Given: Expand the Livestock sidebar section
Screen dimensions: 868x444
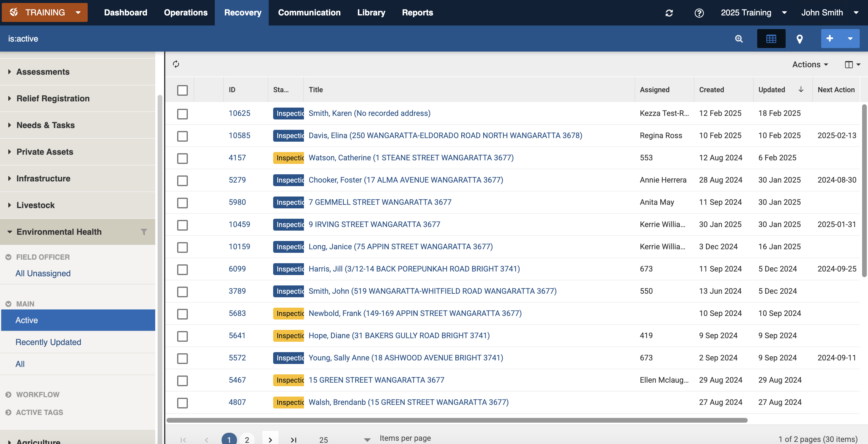Looking at the screenshot, I should [x=35, y=205].
